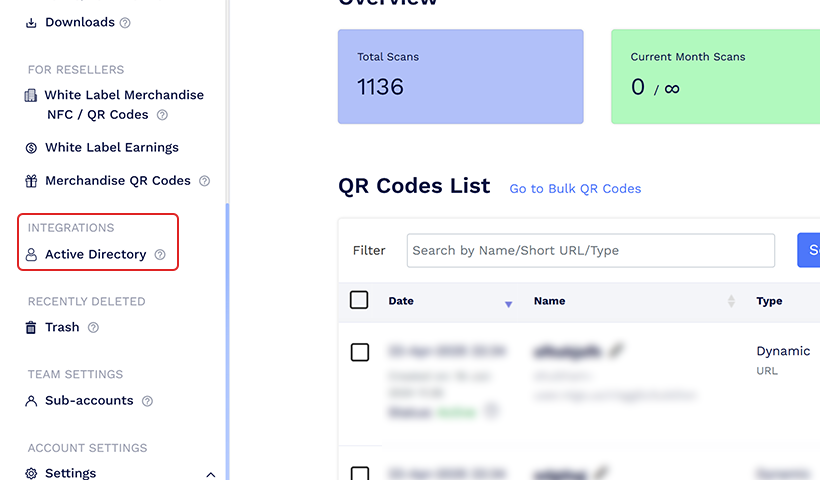
Task: Tick the select-all checkbox in table header
Action: click(359, 300)
